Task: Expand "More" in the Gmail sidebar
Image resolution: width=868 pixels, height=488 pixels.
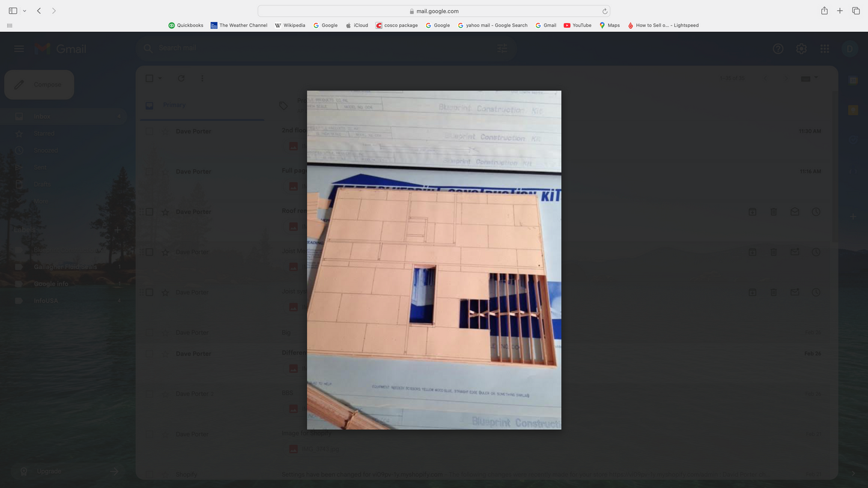Action: pos(41,201)
